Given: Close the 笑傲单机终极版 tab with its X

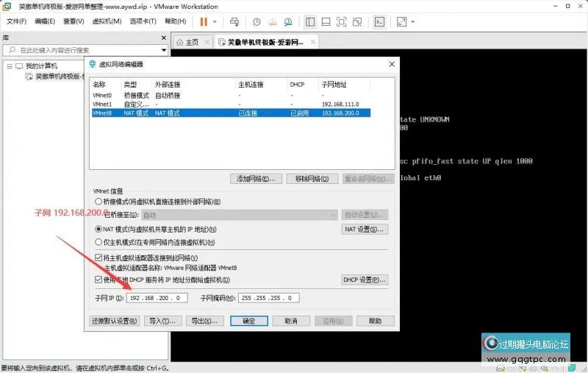Looking at the screenshot, I should (313, 43).
